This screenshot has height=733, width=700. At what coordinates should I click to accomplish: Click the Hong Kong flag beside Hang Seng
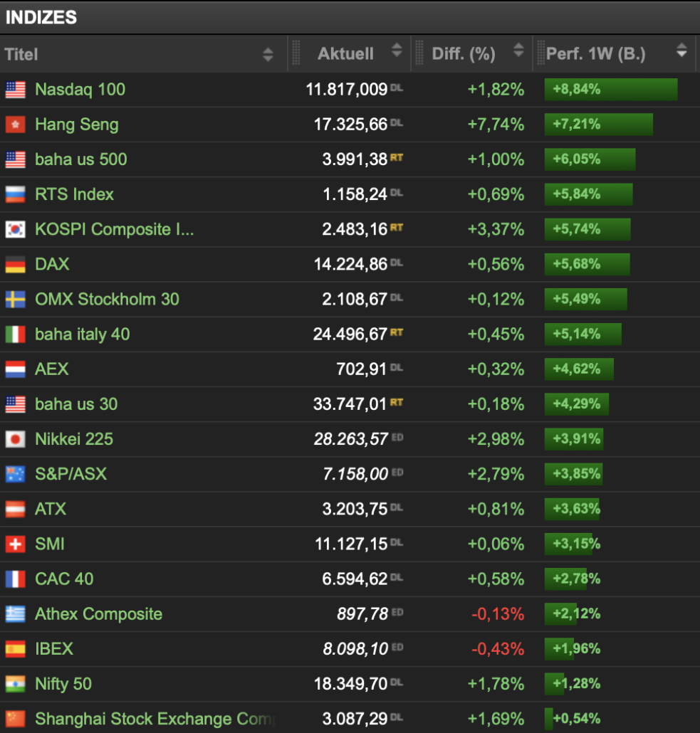[x=16, y=125]
